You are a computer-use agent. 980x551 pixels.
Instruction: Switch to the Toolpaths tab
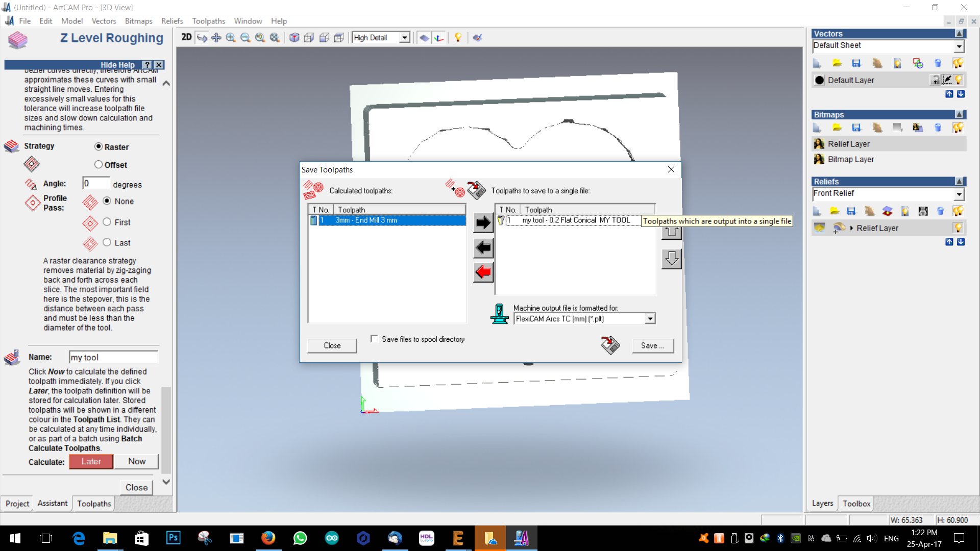(94, 504)
